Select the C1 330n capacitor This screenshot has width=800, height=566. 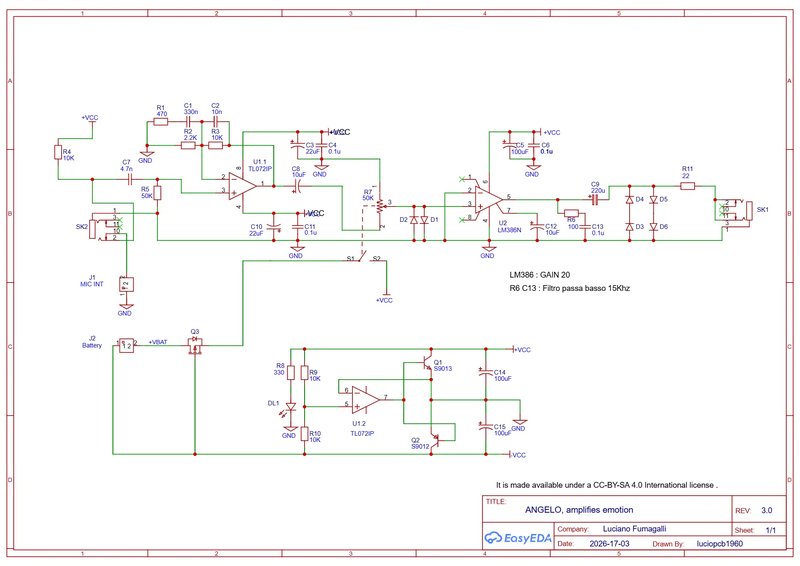(x=188, y=122)
